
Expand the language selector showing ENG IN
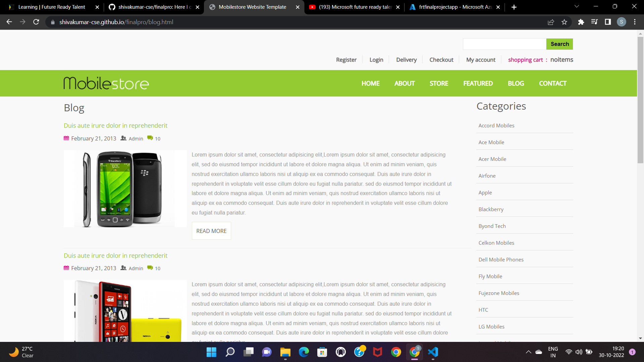[x=553, y=352]
